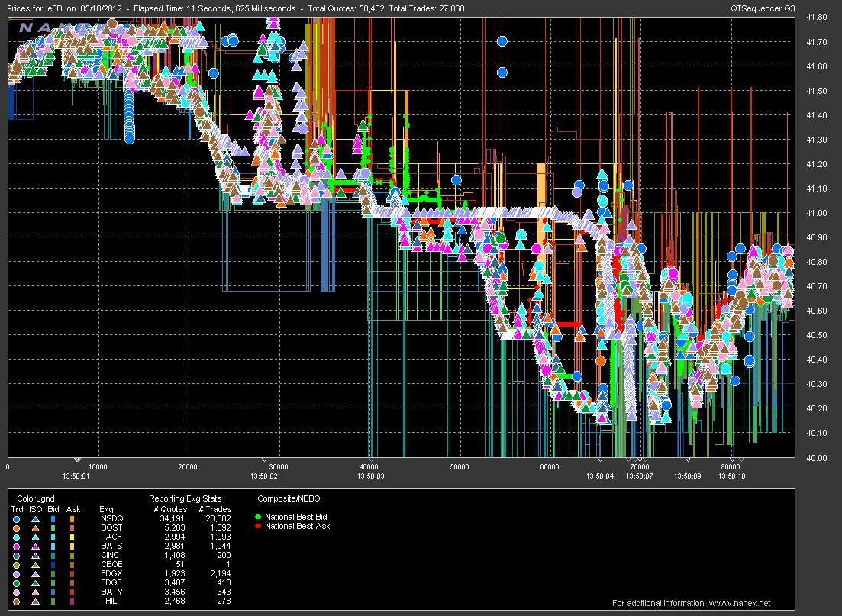
Task: Select the BATS magenta ISO triangle
Action: point(34,546)
